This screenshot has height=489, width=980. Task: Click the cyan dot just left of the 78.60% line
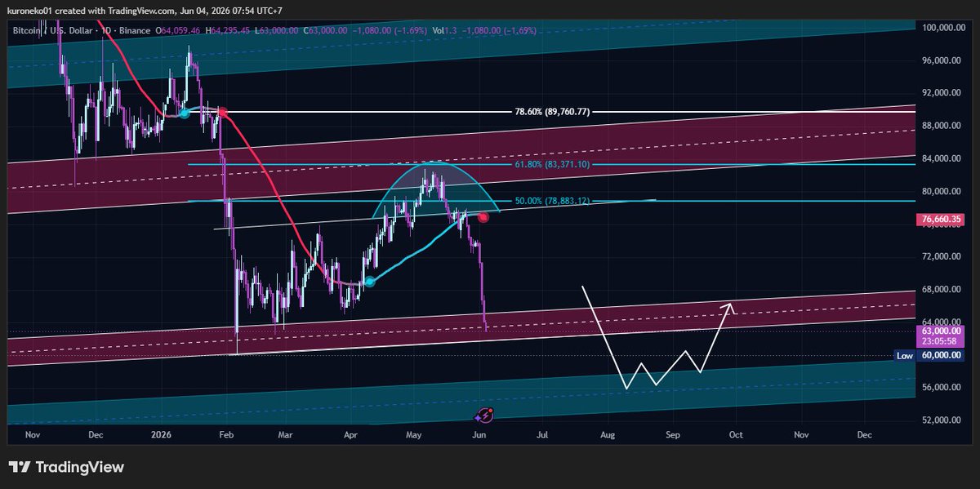tap(185, 113)
